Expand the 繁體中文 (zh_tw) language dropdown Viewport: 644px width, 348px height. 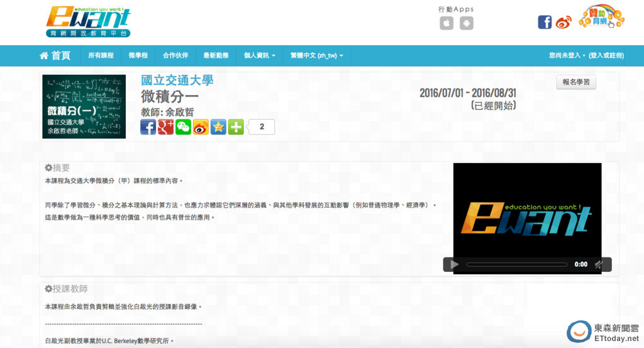(316, 55)
